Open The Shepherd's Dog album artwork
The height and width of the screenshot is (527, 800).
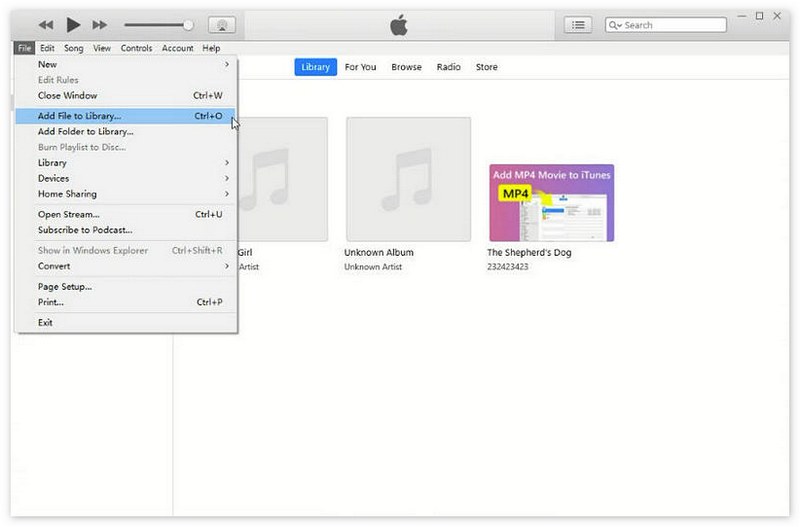pos(552,203)
